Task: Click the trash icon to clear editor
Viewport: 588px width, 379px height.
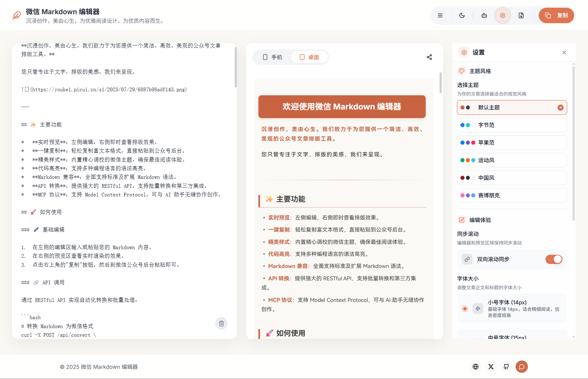Action: pyautogui.click(x=221, y=323)
